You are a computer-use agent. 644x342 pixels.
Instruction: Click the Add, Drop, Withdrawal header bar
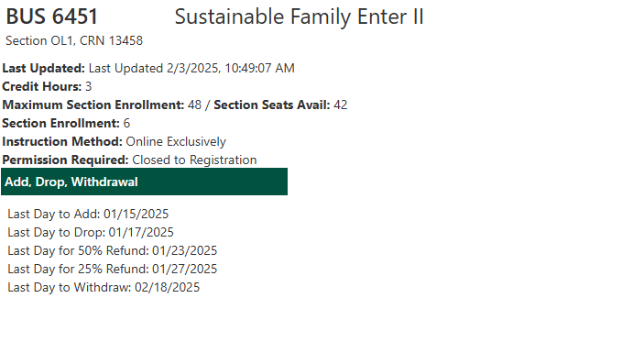pyautogui.click(x=144, y=182)
